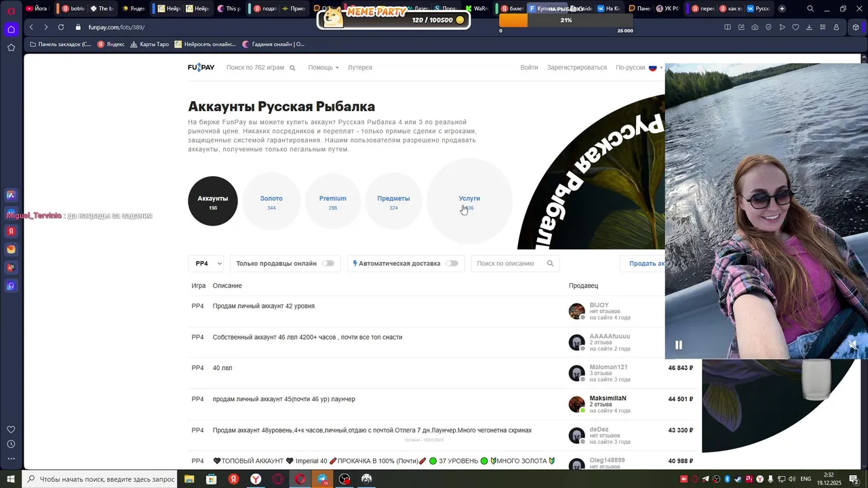
Task: Open the sidebar three-dots more menu
Action: (x=11, y=459)
